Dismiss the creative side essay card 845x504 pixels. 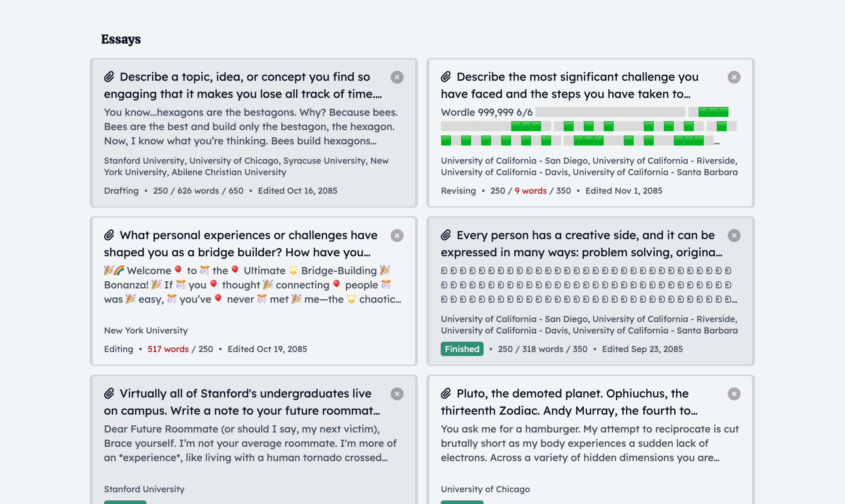pyautogui.click(x=734, y=236)
